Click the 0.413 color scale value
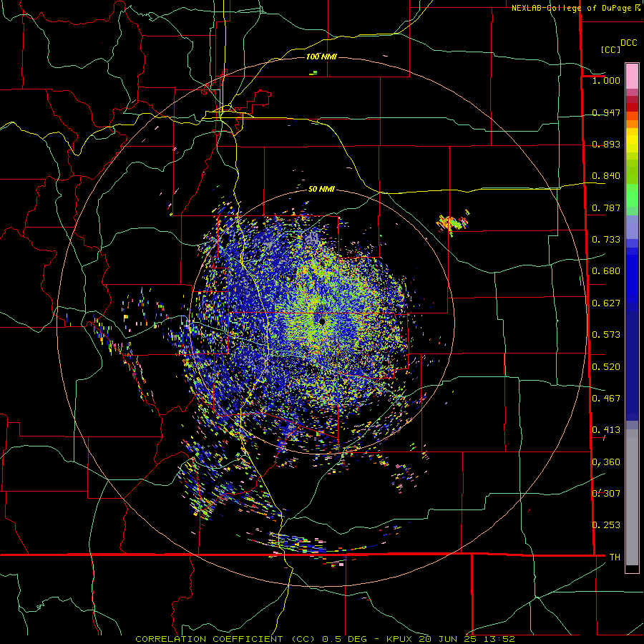This screenshot has height=644, width=644. [x=606, y=430]
